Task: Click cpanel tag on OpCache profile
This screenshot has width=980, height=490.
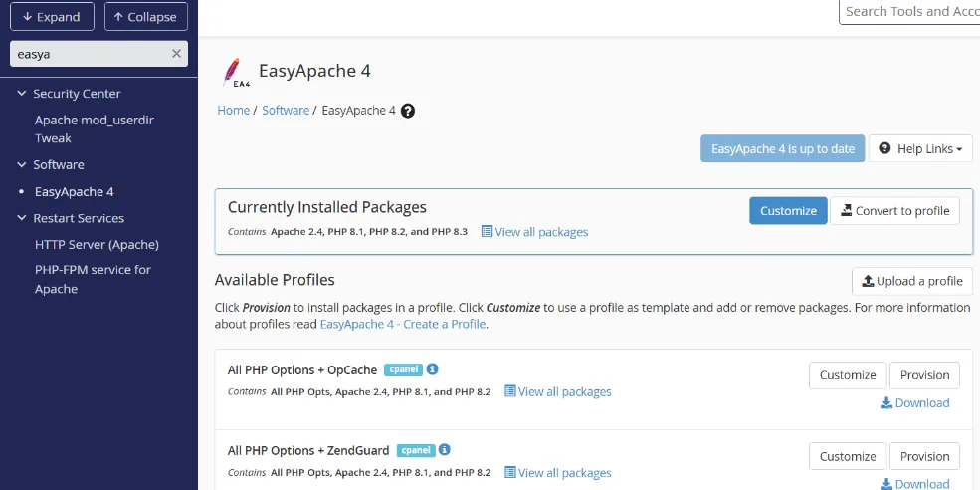Action: point(403,369)
